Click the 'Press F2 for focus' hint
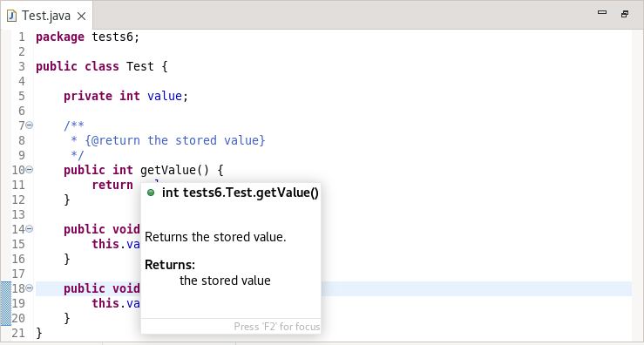 point(276,327)
